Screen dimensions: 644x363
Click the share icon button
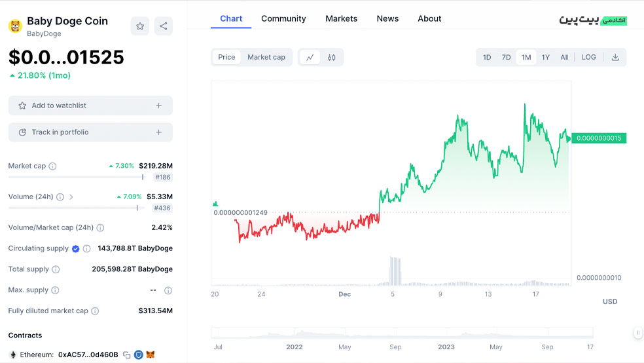(x=164, y=26)
